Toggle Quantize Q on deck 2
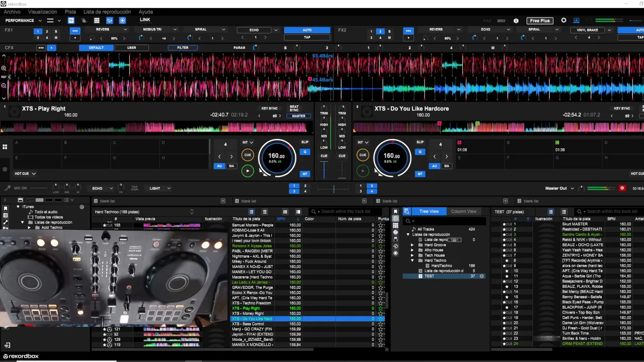 point(420,152)
